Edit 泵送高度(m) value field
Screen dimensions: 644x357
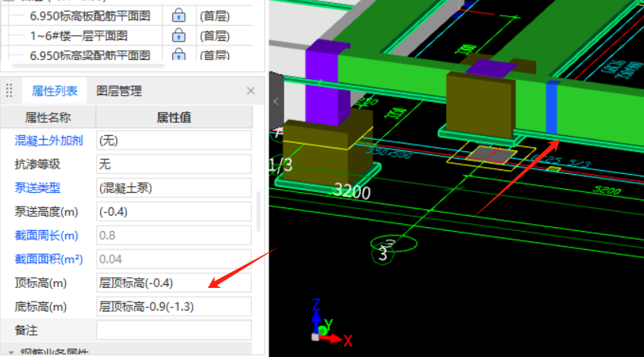click(x=174, y=212)
